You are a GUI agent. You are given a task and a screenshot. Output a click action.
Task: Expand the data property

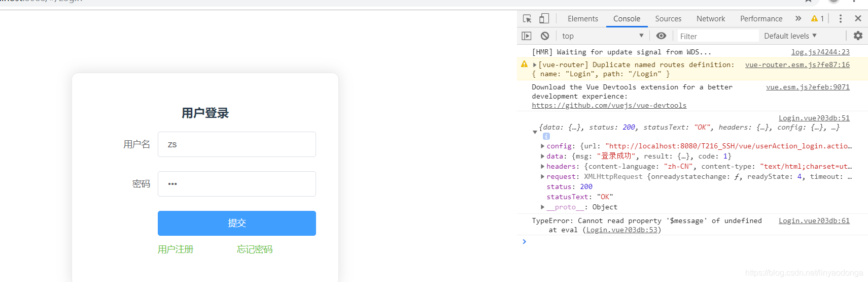(543, 156)
